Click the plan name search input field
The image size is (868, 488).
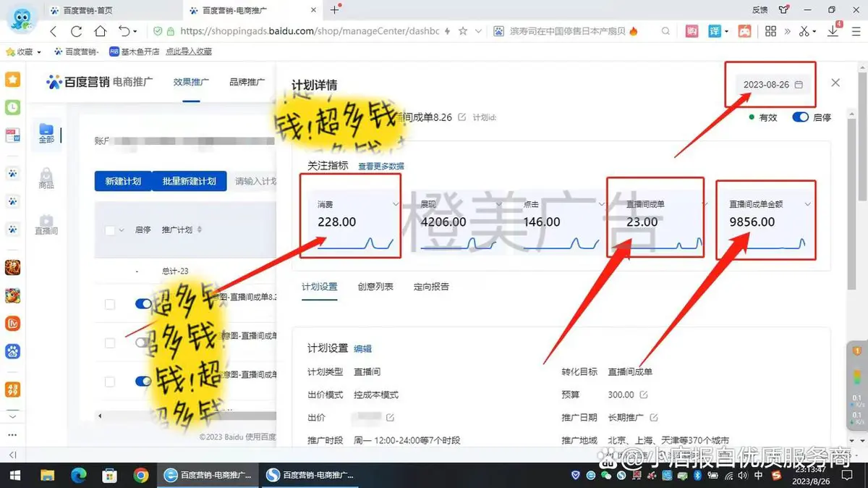coord(255,181)
